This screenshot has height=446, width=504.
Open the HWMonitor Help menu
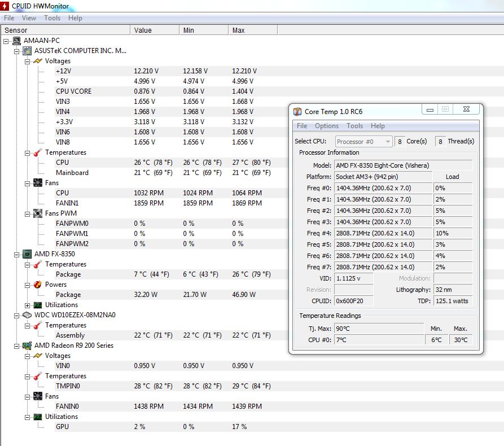click(x=75, y=18)
